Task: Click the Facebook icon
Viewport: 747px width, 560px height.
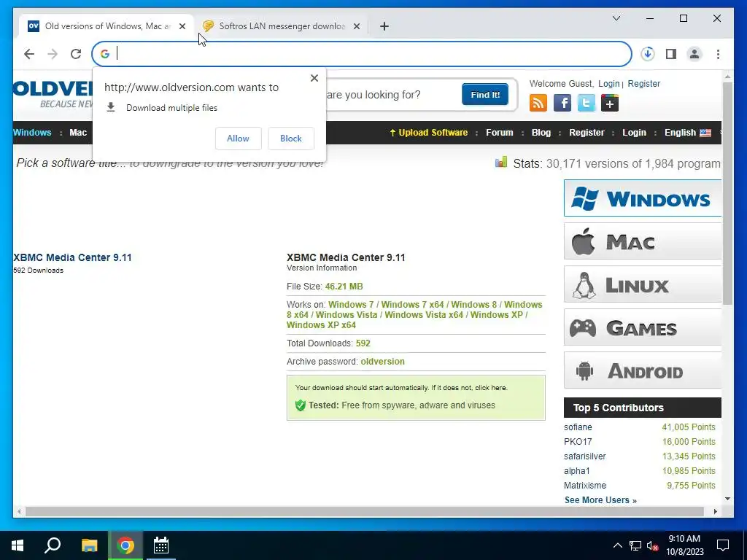Action: (562, 103)
